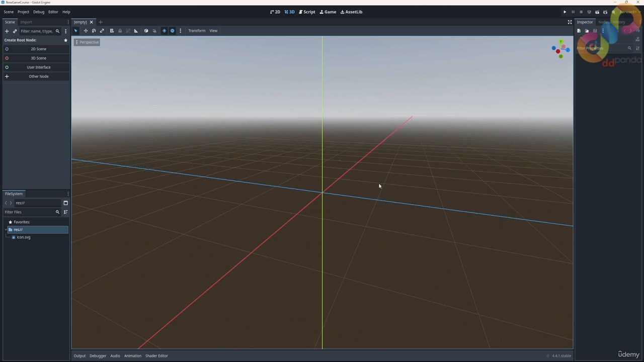Choose the Scale mode tool
644x362 pixels.
[x=102, y=31]
